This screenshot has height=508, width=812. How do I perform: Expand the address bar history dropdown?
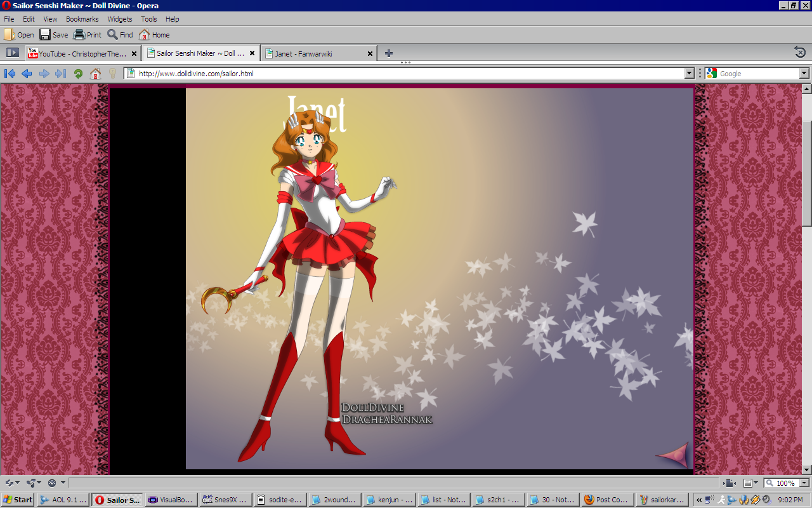point(690,74)
